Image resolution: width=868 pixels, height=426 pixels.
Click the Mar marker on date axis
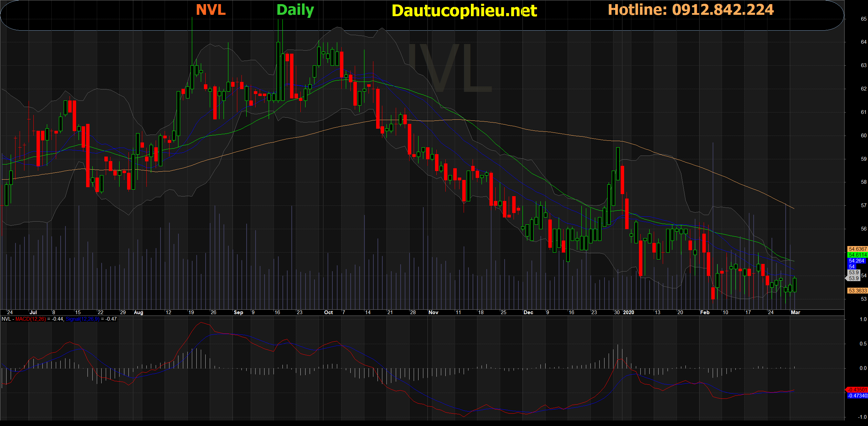click(795, 312)
